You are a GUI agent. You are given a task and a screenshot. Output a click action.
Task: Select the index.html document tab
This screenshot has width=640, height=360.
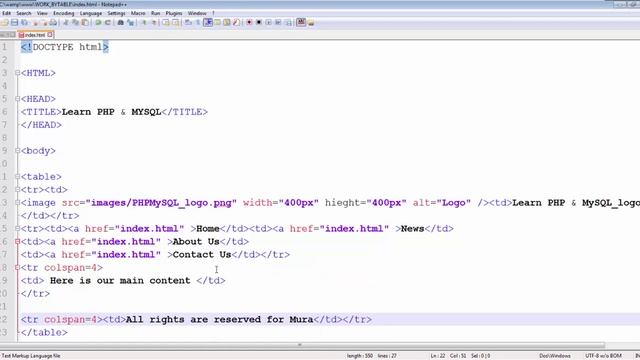[35, 35]
